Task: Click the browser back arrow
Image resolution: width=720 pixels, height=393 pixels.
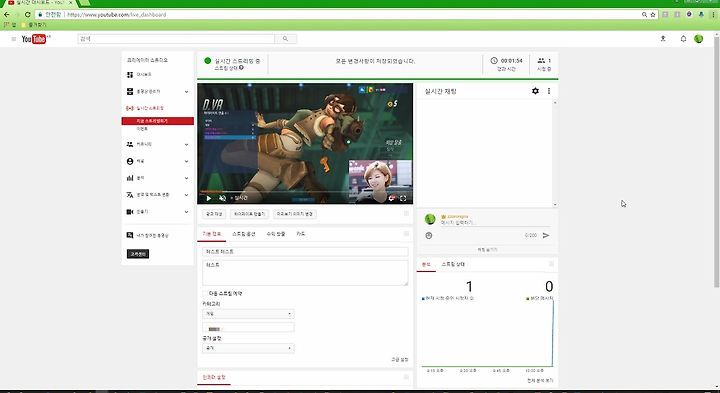Action: tap(6, 15)
